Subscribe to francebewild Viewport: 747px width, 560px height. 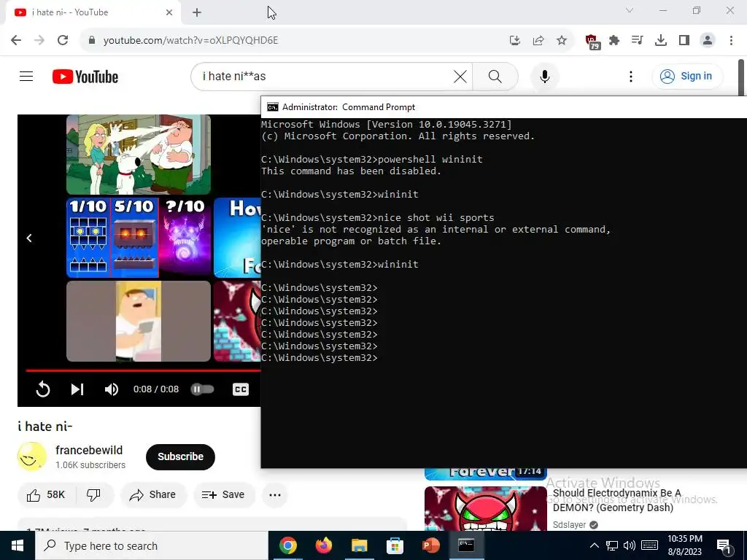click(x=181, y=456)
